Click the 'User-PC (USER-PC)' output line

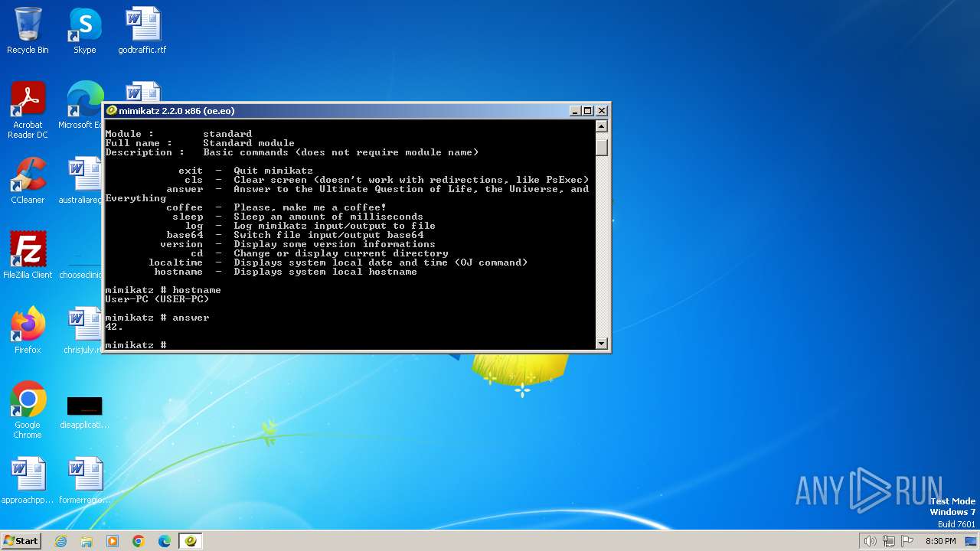click(x=157, y=299)
